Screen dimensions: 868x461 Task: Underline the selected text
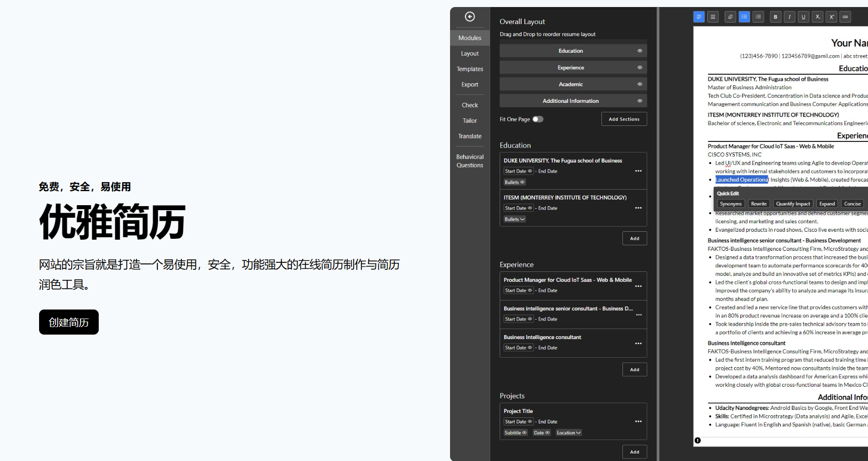803,17
